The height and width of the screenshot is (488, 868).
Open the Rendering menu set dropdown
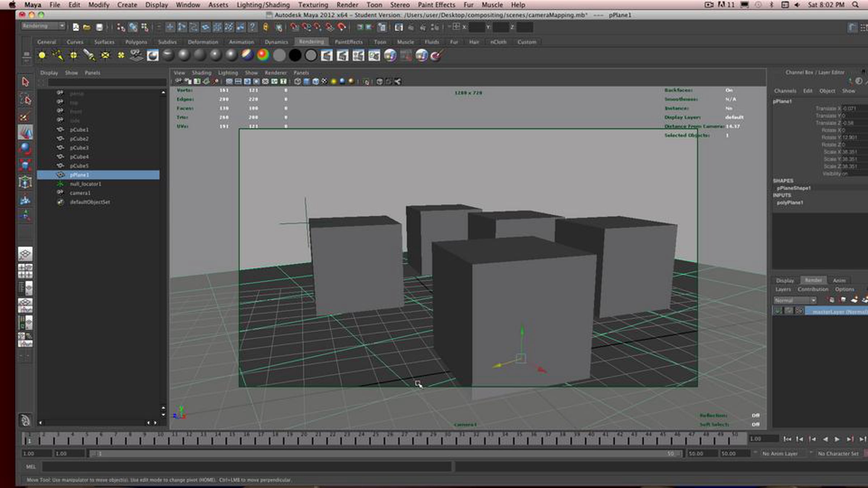click(43, 26)
